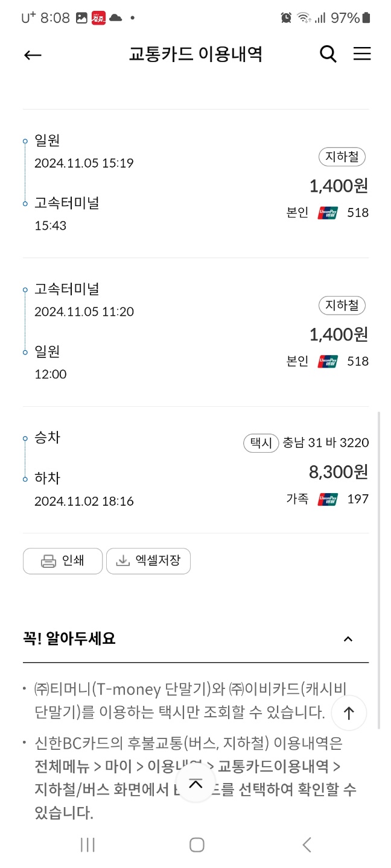Tap the 지하철 tag on 15:19 trip

pos(342,157)
